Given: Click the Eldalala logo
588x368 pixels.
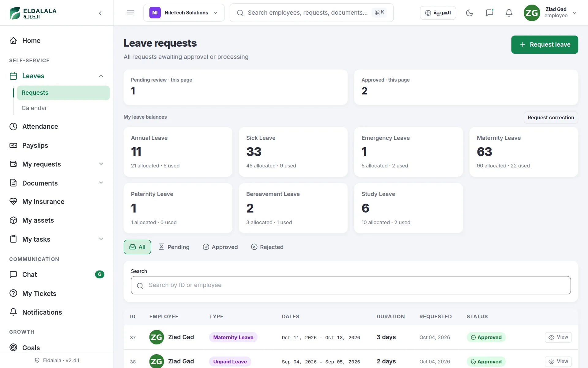Looking at the screenshot, I should click(x=33, y=13).
